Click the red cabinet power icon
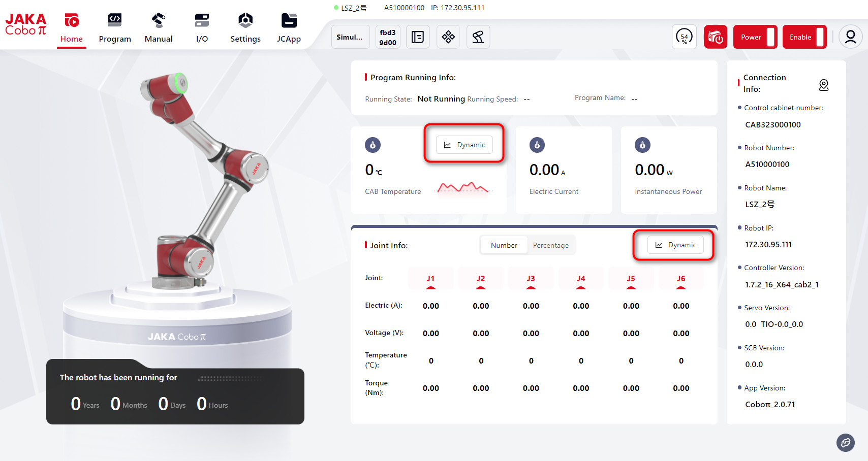Viewport: 868px width, 461px height. point(715,37)
